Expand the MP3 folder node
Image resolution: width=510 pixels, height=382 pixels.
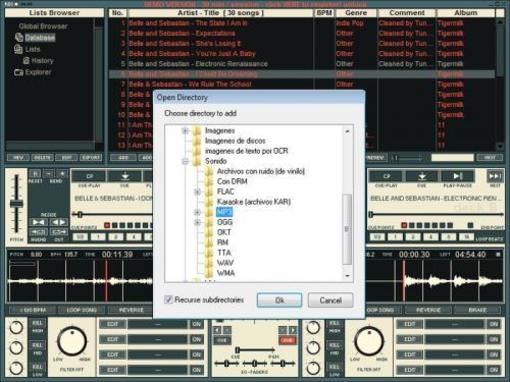(197, 212)
